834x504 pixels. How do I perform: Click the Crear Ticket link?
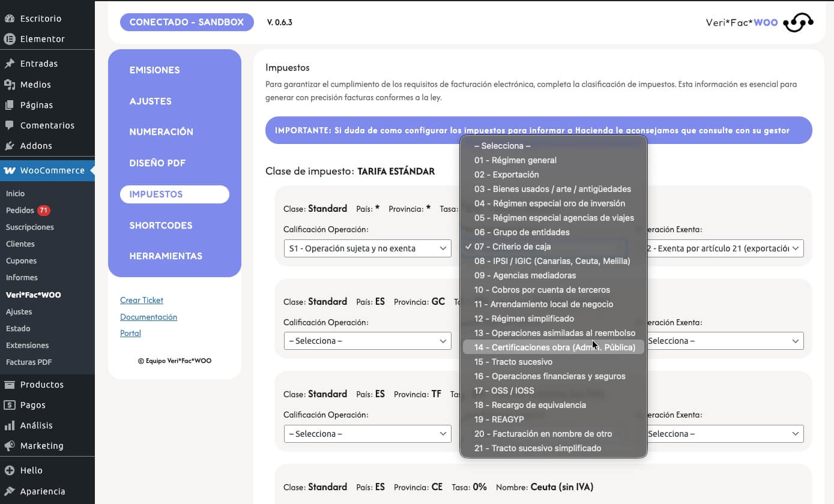(x=142, y=300)
